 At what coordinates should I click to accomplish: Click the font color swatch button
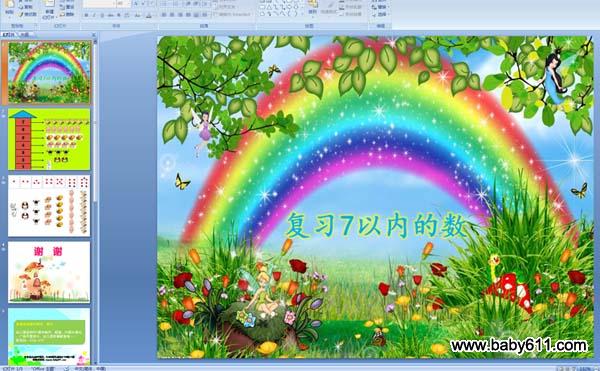[149, 16]
